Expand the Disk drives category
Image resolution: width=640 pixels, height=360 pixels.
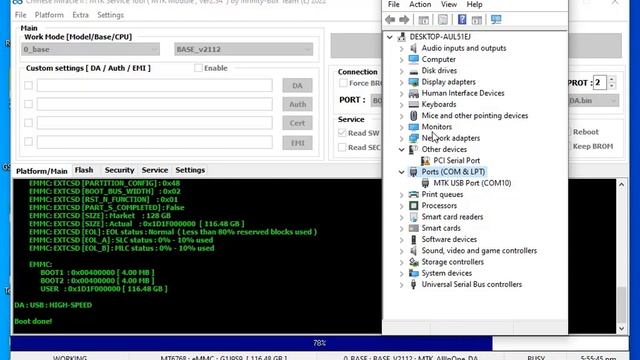pyautogui.click(x=402, y=71)
